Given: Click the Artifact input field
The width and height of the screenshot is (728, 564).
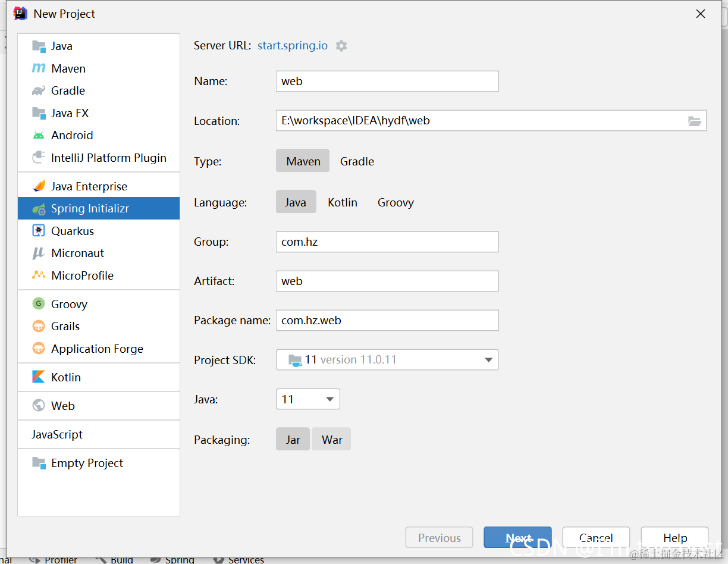Looking at the screenshot, I should tap(387, 281).
